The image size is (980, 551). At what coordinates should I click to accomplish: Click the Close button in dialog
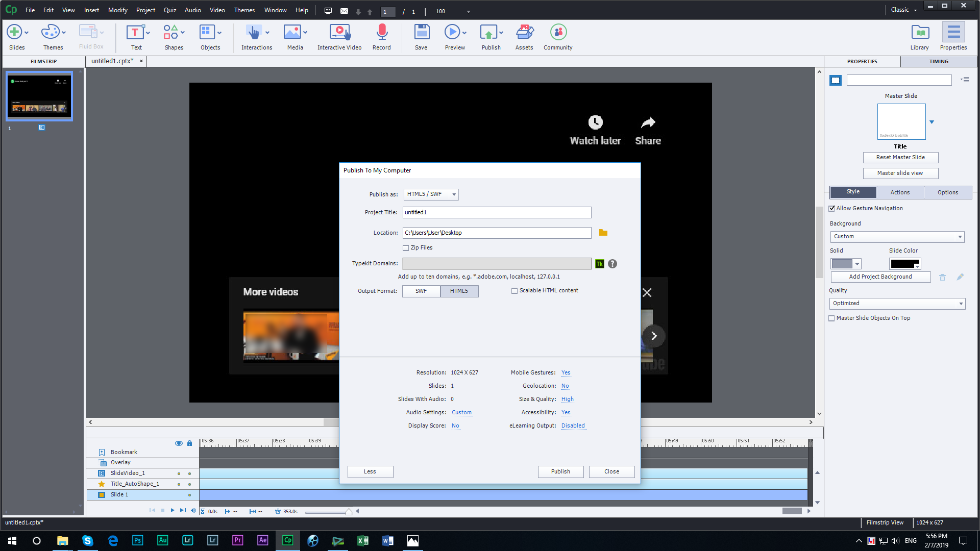coord(611,472)
